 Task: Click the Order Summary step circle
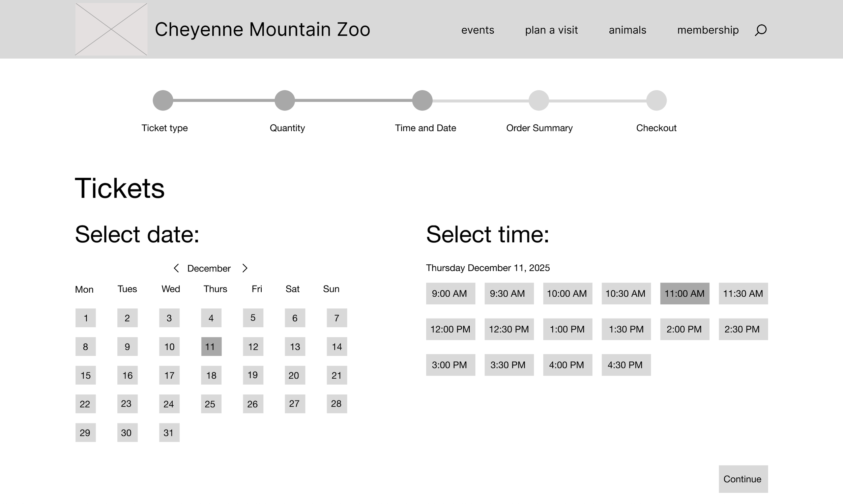(x=539, y=100)
